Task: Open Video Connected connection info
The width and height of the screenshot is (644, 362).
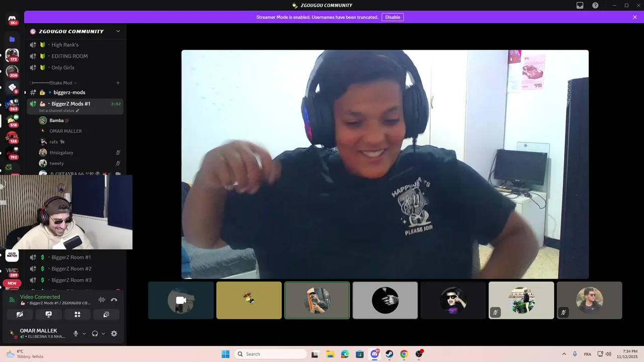Action: [40, 297]
